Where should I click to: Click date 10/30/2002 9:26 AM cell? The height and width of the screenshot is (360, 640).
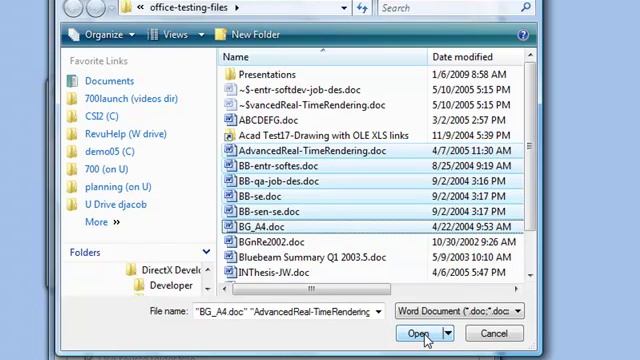click(x=474, y=242)
